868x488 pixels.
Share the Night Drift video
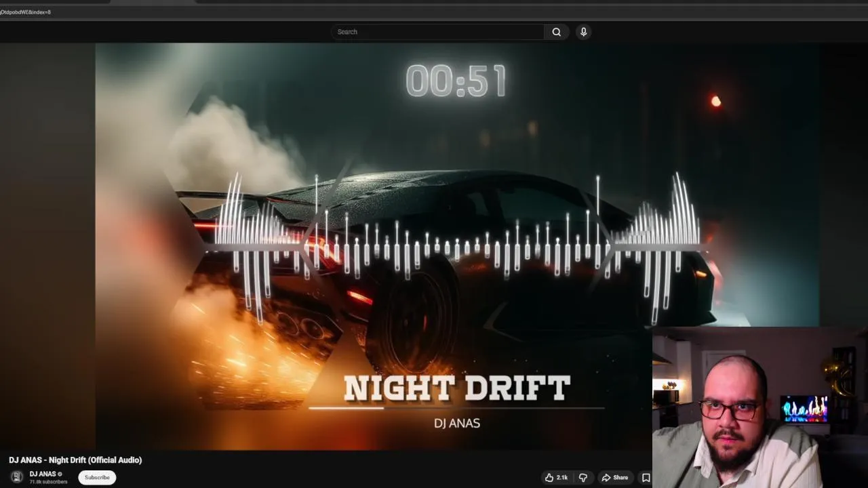(615, 478)
